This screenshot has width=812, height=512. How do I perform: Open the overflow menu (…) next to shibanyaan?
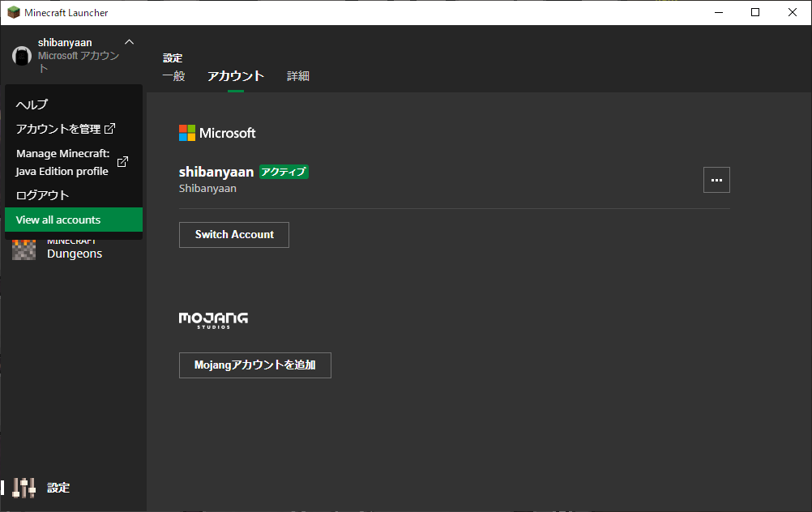[716, 180]
